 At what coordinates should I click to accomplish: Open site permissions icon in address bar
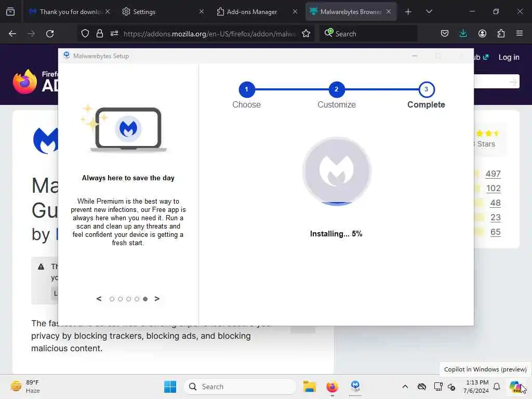click(114, 34)
